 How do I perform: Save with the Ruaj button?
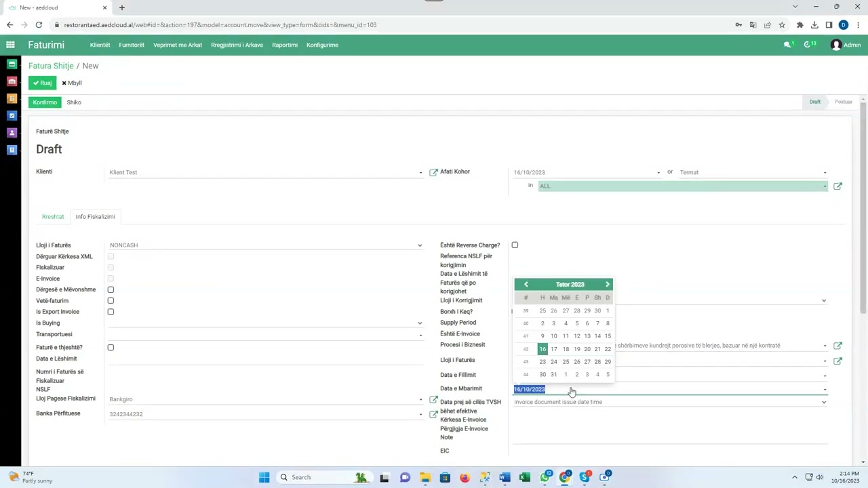(42, 83)
